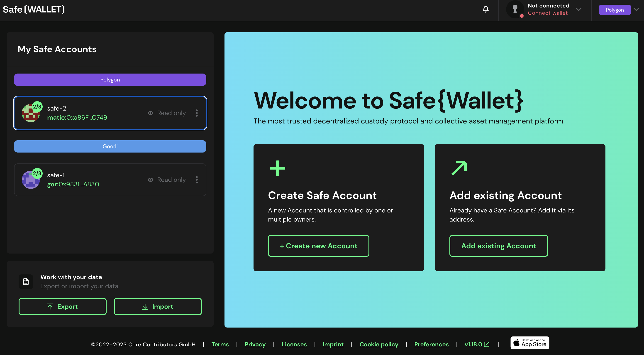644x355 pixels.
Task: Open the Terms link
Action: (x=220, y=345)
